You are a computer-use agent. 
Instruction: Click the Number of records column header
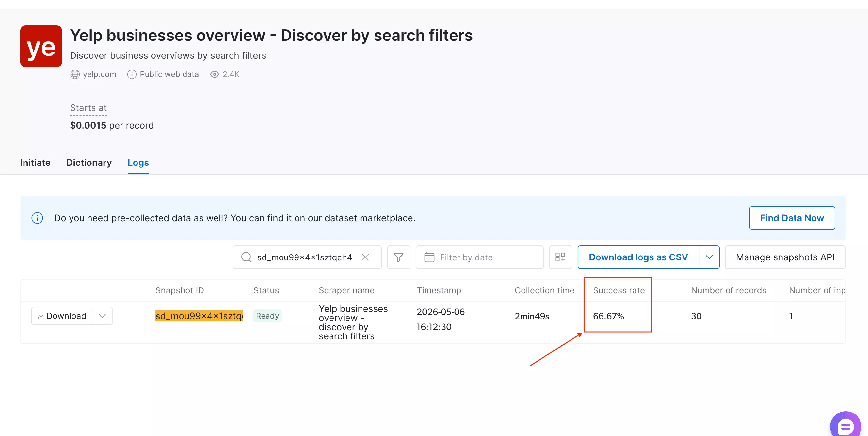(729, 290)
